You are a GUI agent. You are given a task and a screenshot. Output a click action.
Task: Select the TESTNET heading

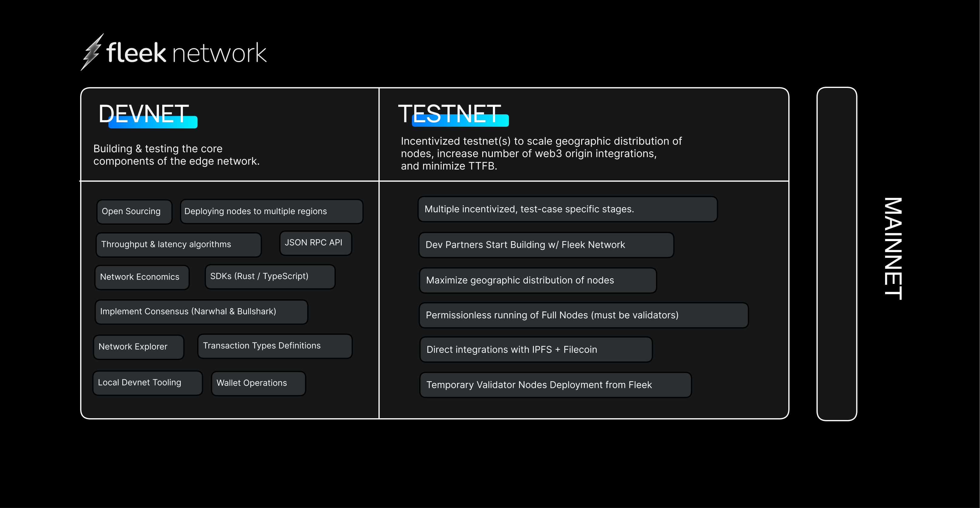[450, 114]
